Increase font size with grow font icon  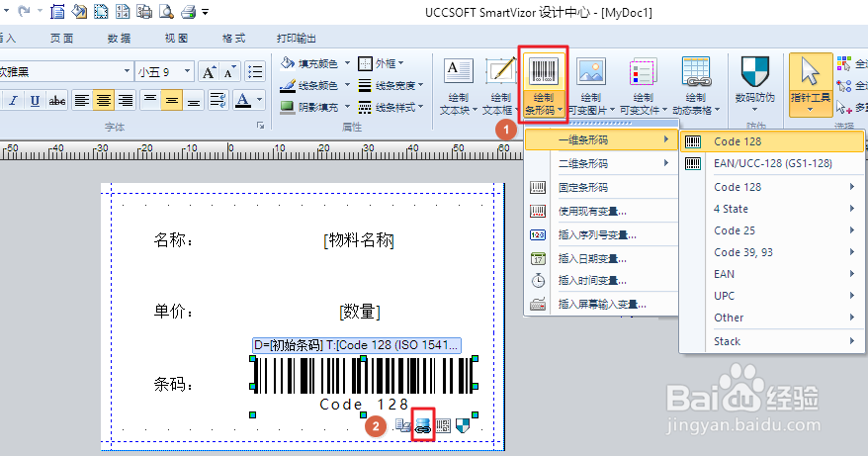pos(209,71)
